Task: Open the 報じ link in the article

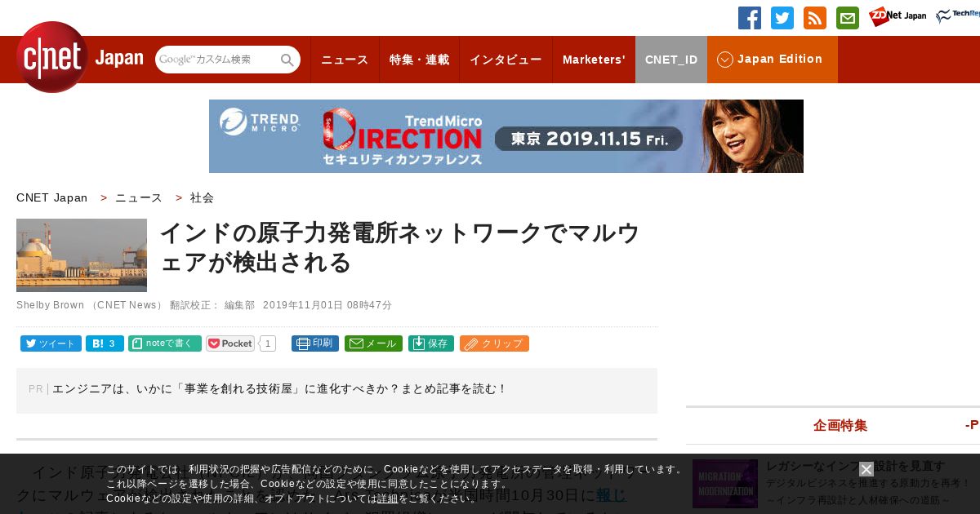Action: pos(611,495)
